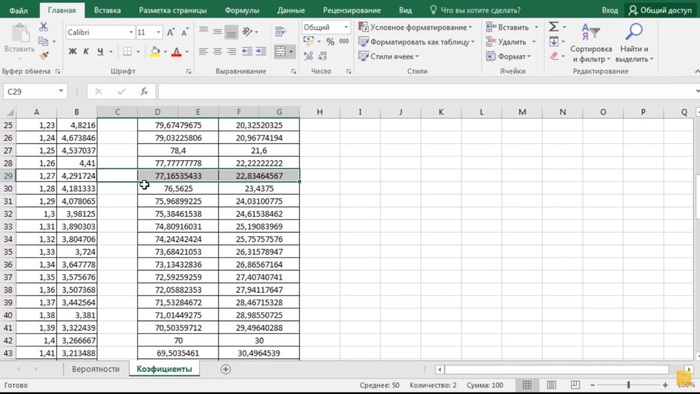Click the Copy icon in clipboard group
Image resolution: width=700 pixels, height=394 pixels.
tap(43, 41)
